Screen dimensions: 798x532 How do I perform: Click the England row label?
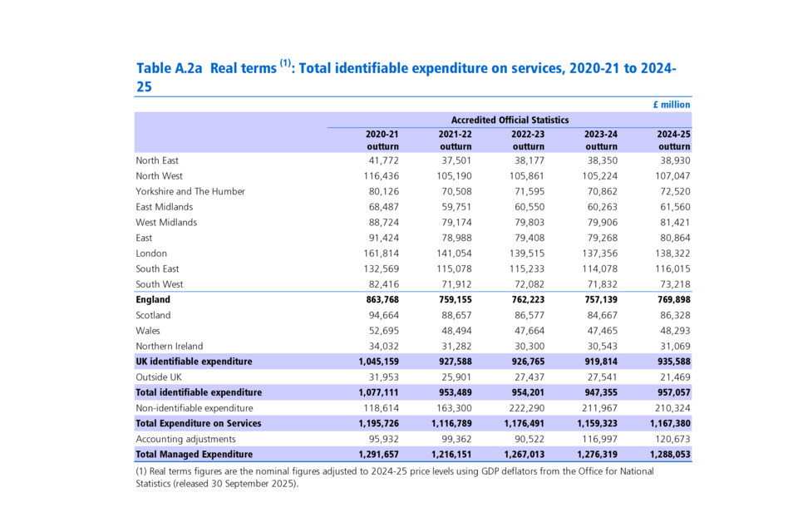click(x=153, y=300)
